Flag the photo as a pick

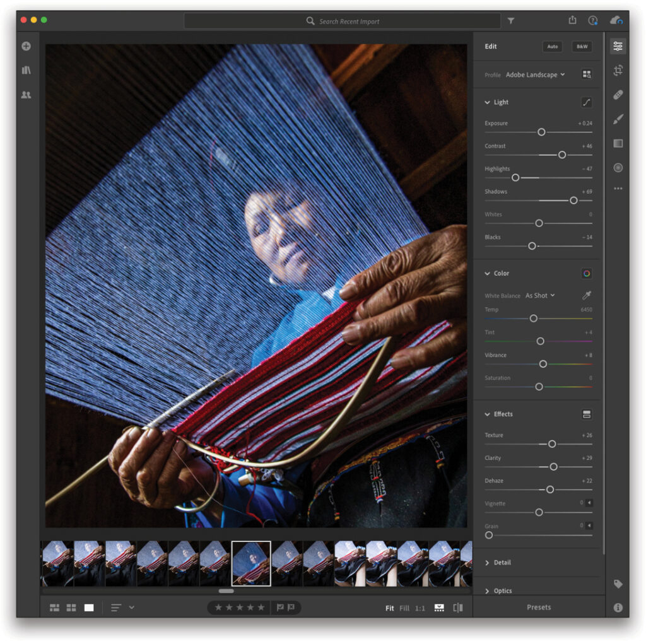click(279, 607)
